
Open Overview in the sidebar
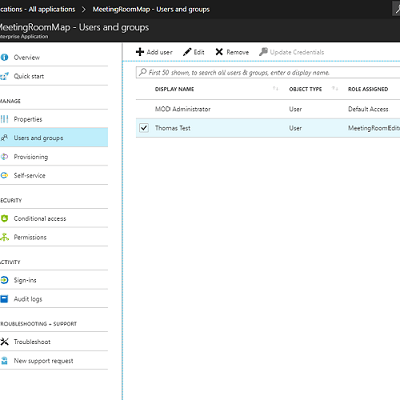(x=54, y=57)
